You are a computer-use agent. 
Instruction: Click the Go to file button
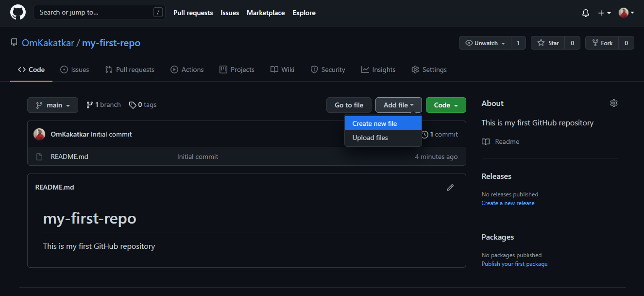click(349, 105)
